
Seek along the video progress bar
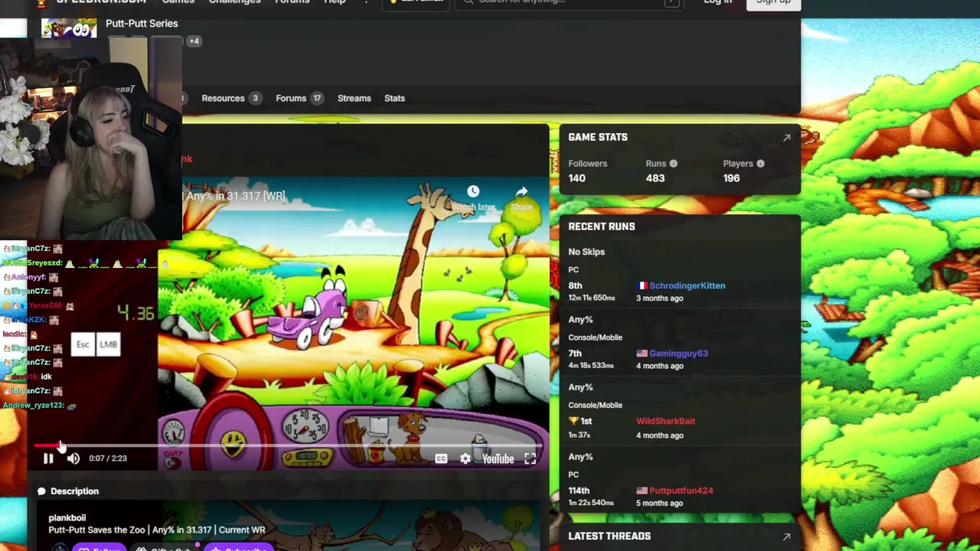pyautogui.click(x=288, y=445)
